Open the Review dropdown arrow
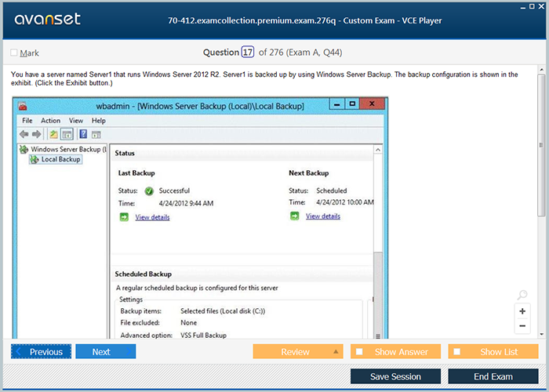This screenshot has width=549, height=392. (x=336, y=352)
